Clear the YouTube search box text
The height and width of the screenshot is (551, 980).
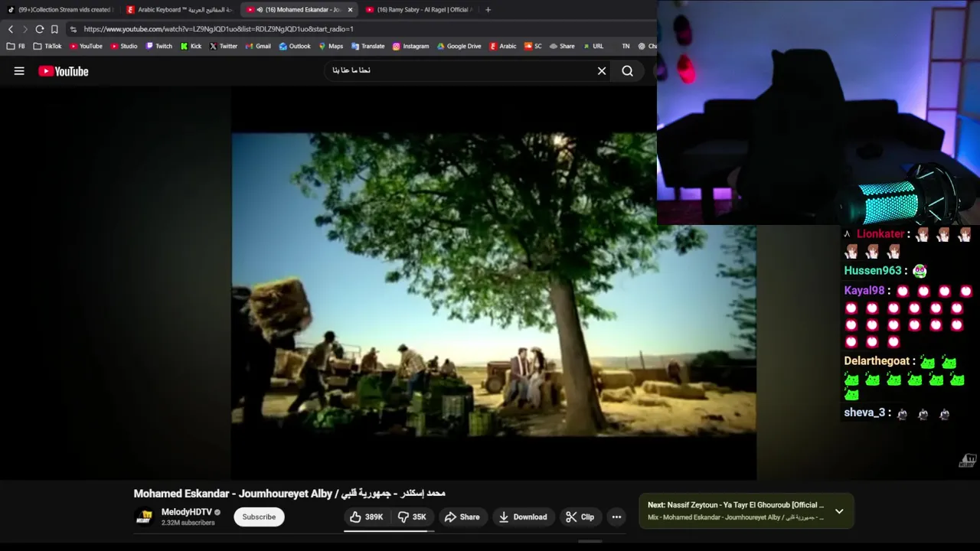tap(602, 71)
